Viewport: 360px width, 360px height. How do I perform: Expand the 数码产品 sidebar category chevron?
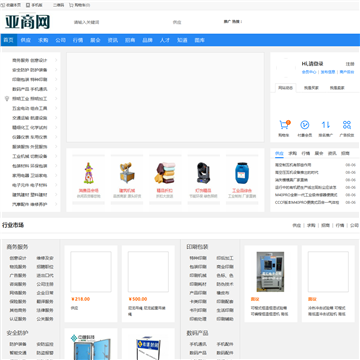(x=56, y=89)
